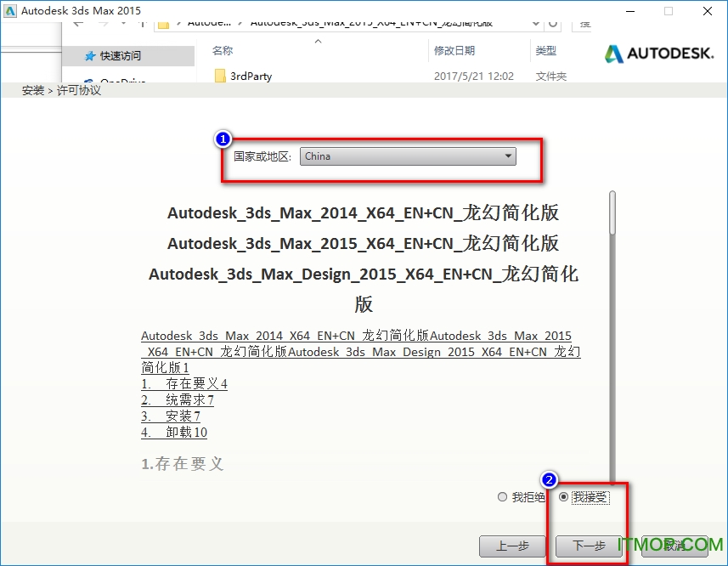This screenshot has height=566, width=728.
Task: Click the 文件夹 type cell of 3rdParty
Action: tap(550, 76)
